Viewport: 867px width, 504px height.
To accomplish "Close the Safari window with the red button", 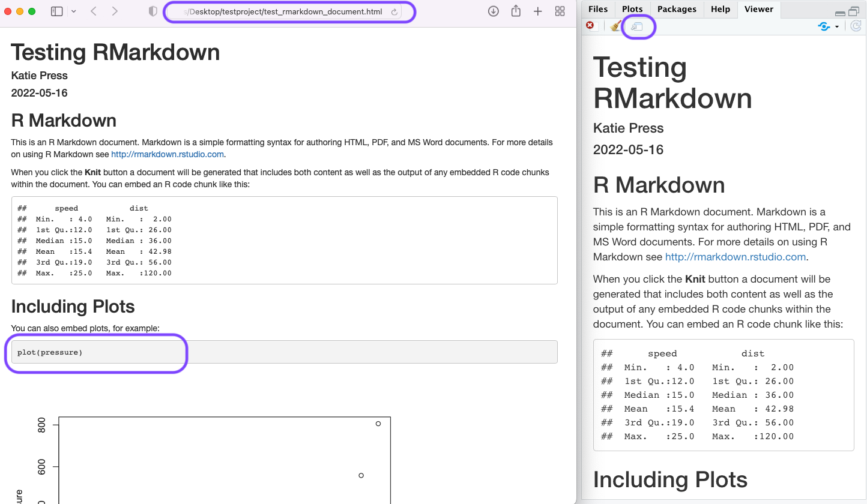I will coord(8,11).
